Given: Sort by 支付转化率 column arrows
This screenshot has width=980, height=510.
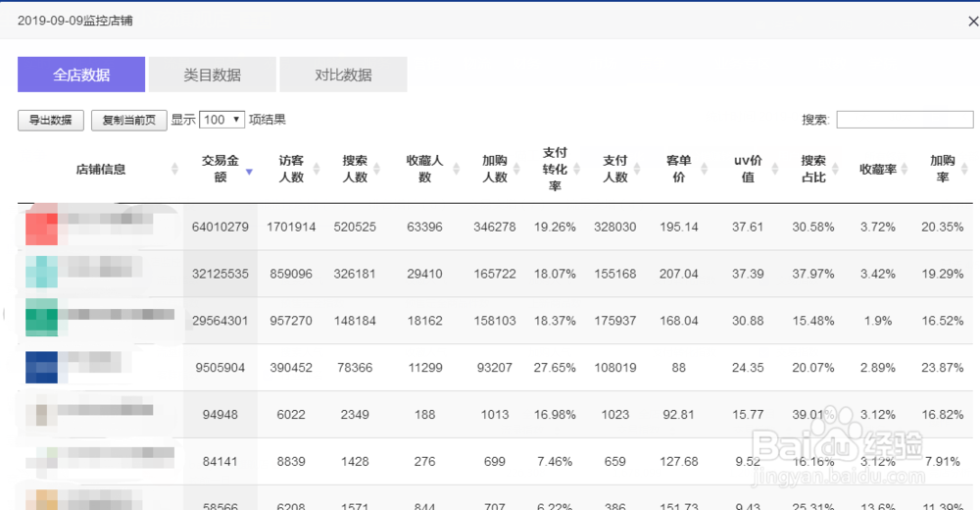Looking at the screenshot, I should [577, 169].
